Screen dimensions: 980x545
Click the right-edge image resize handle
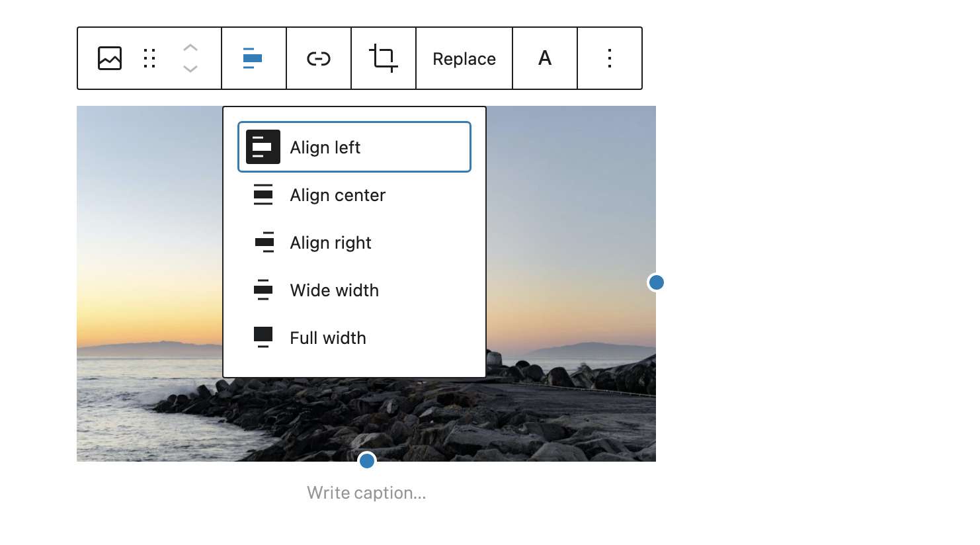(656, 282)
